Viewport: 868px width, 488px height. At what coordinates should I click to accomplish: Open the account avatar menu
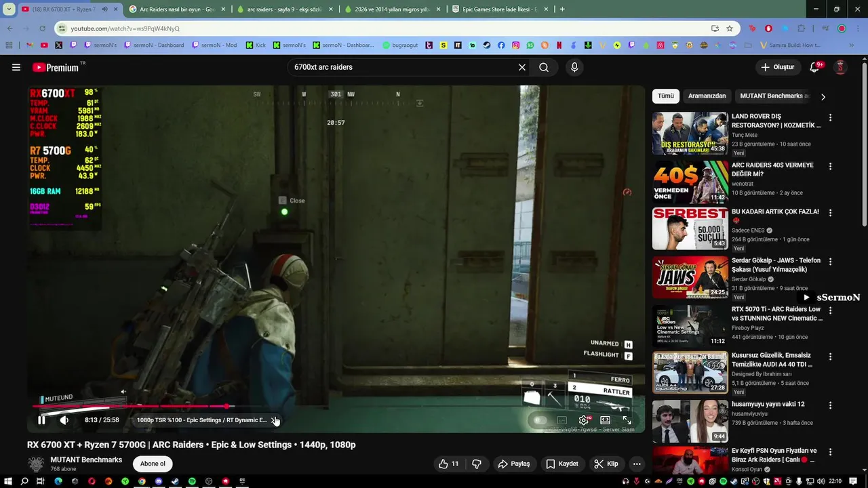(840, 67)
